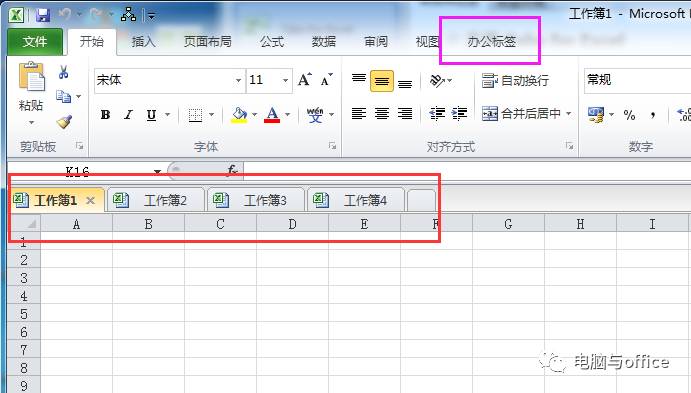Image resolution: width=691 pixels, height=393 pixels.
Task: Open the 剪贴板 dialog launcher
Action: click(x=79, y=145)
